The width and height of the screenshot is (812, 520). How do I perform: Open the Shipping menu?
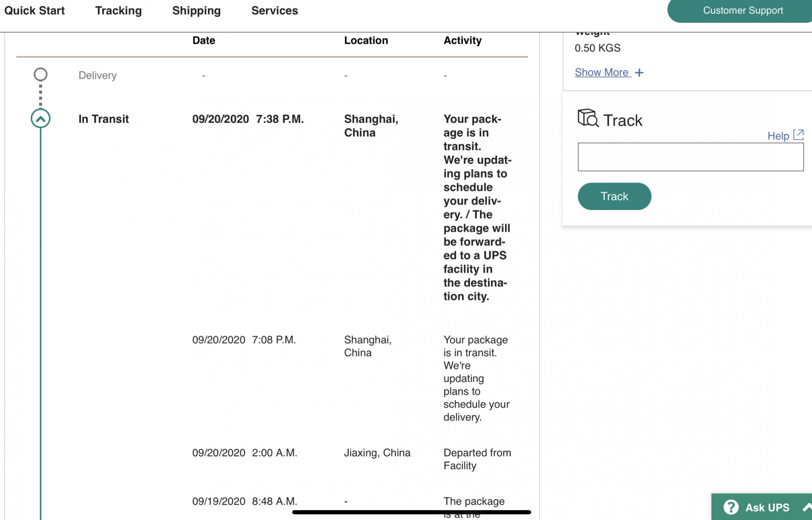click(197, 11)
